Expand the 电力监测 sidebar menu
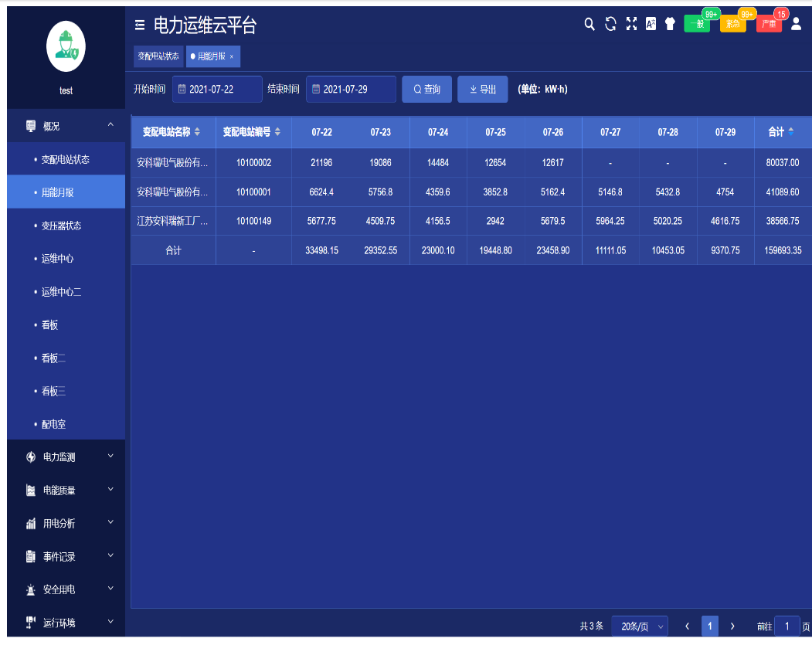812x645 pixels. tap(66, 457)
